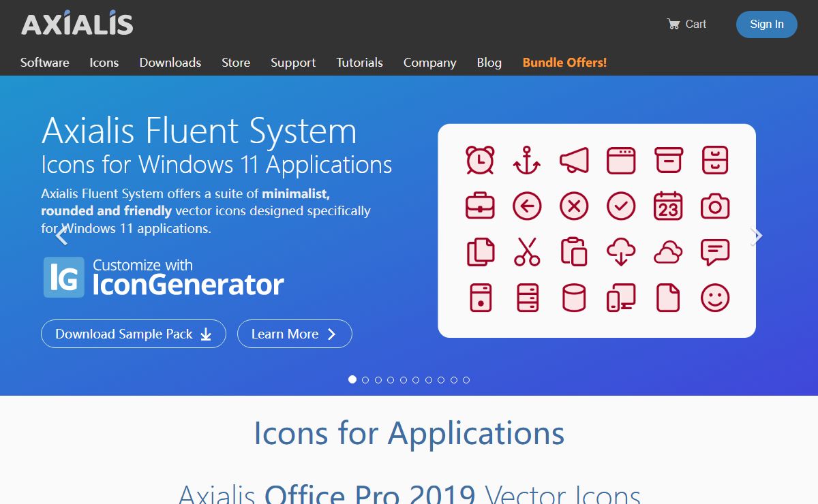Select the fourth carousel dot indicator
The image size is (818, 504).
[x=391, y=380]
